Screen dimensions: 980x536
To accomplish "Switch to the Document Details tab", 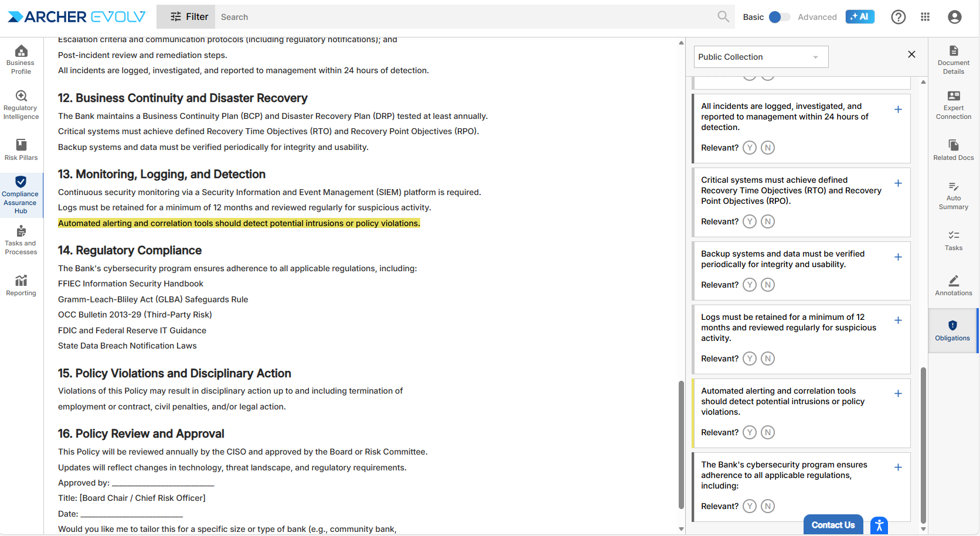I will (x=953, y=59).
